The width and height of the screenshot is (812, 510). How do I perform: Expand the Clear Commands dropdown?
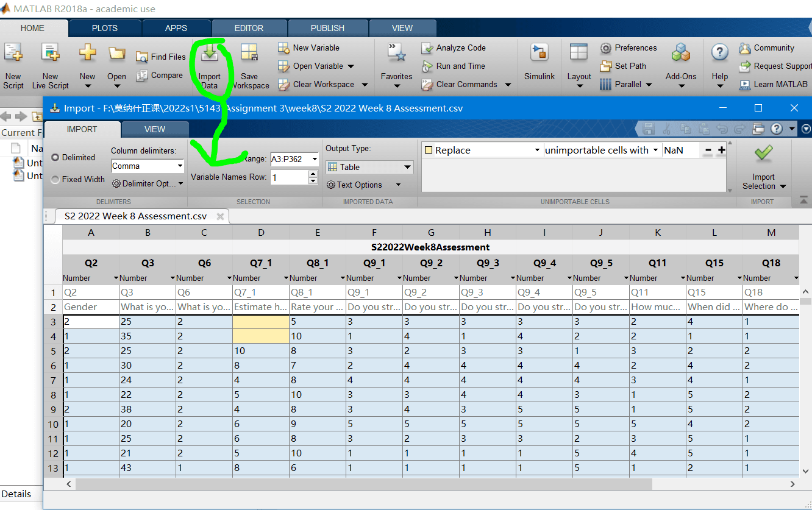pos(508,85)
